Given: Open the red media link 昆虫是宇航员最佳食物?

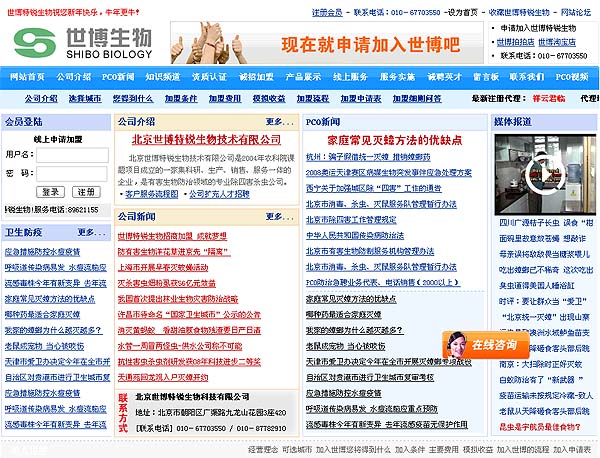Looking at the screenshot, I should click(x=540, y=427).
